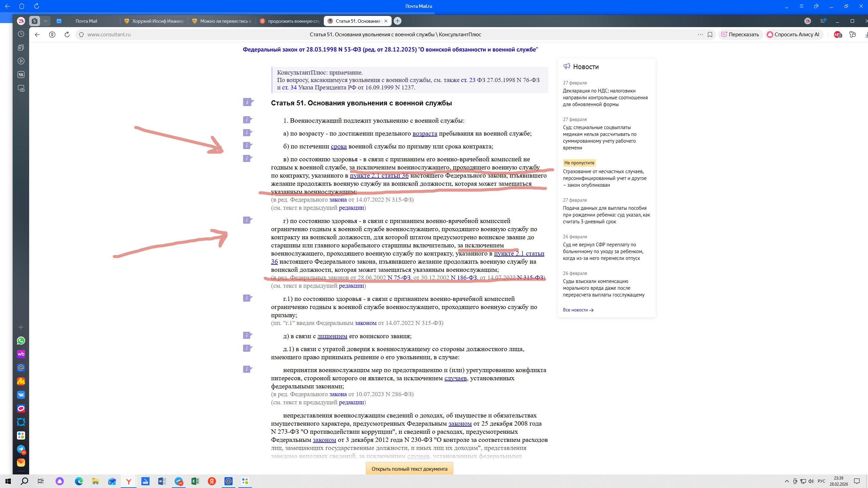Follow the ст. 34 link in the note
This screenshot has height=488, width=868.
[289, 87]
